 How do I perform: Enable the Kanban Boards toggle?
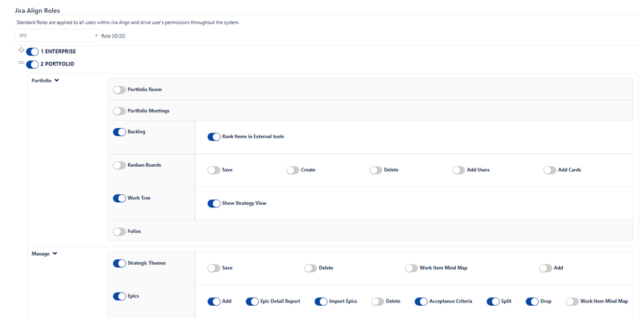click(x=119, y=165)
